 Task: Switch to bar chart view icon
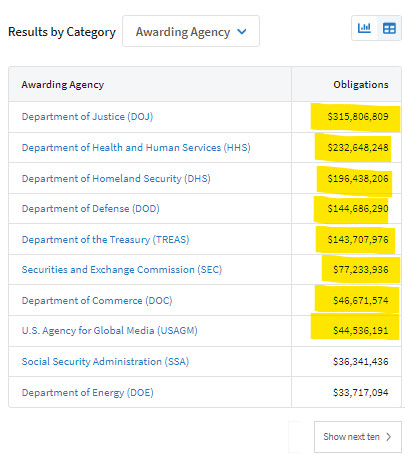click(x=364, y=28)
